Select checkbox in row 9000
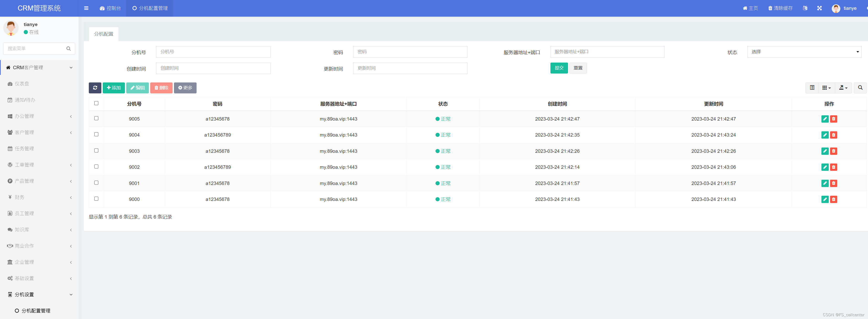868x319 pixels. (x=96, y=199)
